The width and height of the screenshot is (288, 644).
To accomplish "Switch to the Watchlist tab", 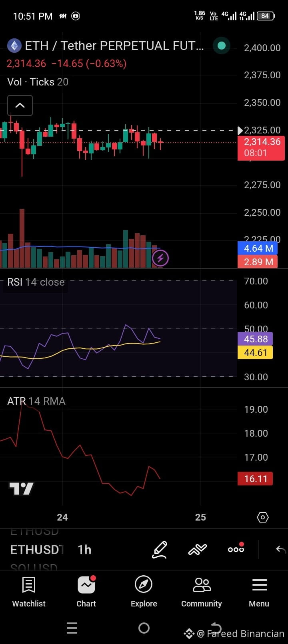I will [29, 592].
